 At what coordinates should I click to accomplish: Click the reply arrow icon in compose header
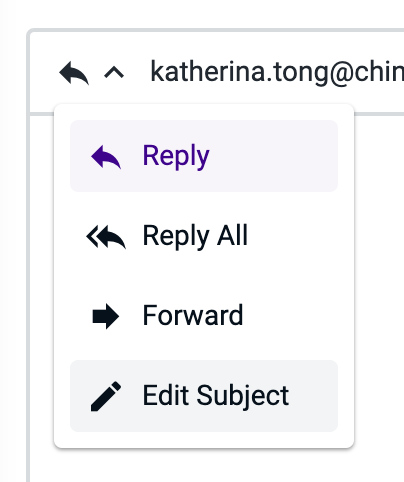point(74,73)
